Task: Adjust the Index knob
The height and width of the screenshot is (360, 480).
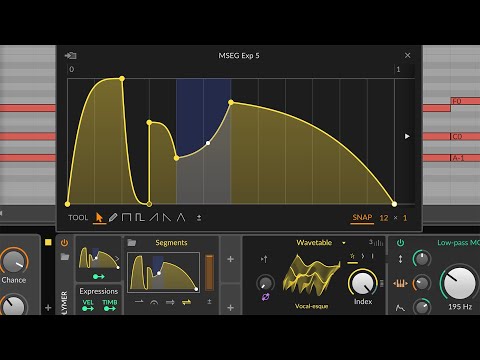Action: (363, 283)
